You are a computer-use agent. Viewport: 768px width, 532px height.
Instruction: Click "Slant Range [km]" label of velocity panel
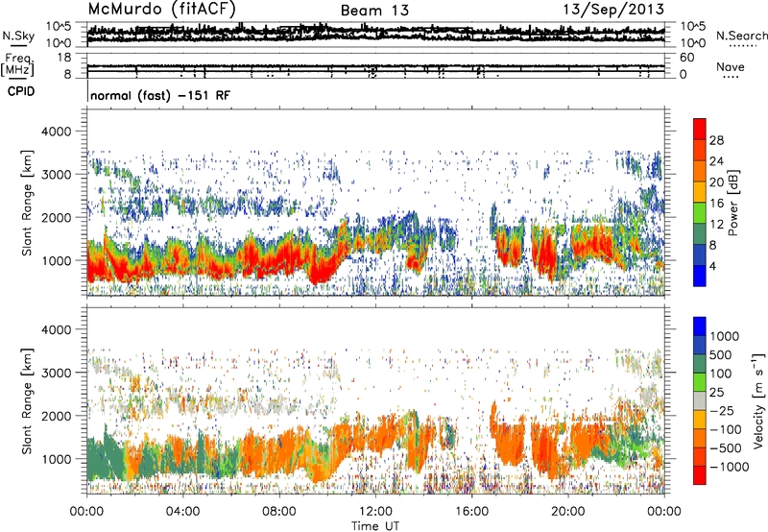(27, 401)
